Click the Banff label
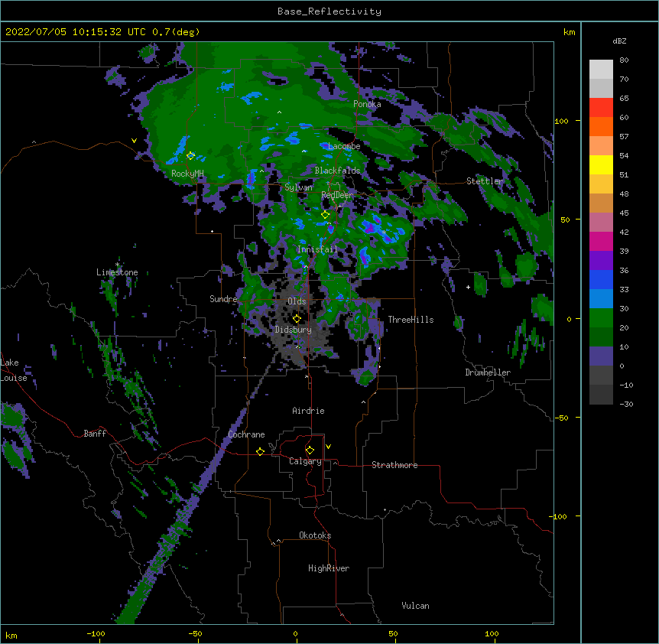This screenshot has height=644, width=659. point(95,434)
